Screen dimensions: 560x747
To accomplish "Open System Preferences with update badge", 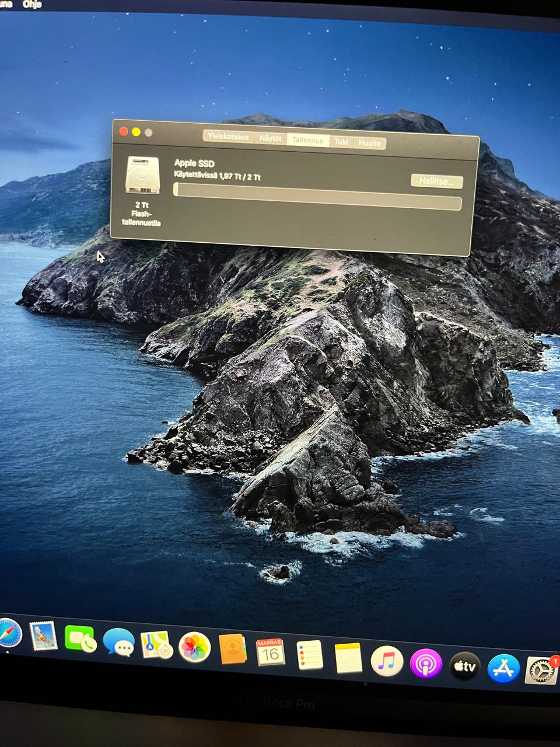I will point(541,671).
